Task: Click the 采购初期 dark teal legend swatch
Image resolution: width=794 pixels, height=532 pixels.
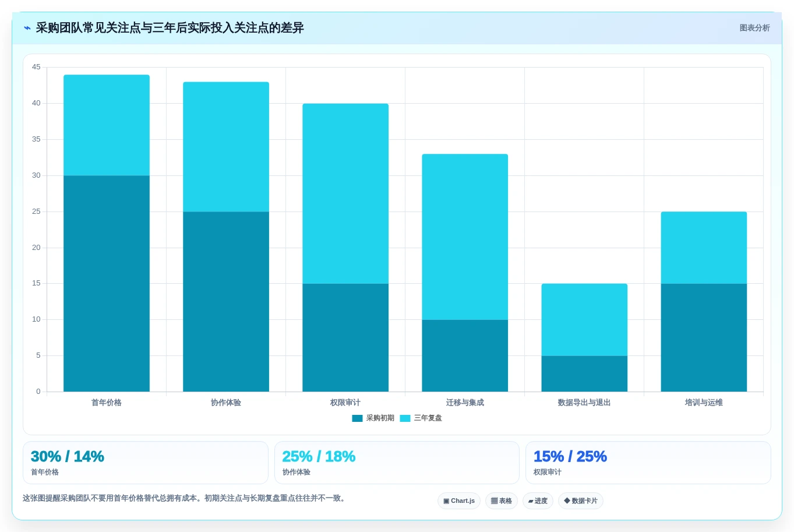Action: click(x=357, y=418)
